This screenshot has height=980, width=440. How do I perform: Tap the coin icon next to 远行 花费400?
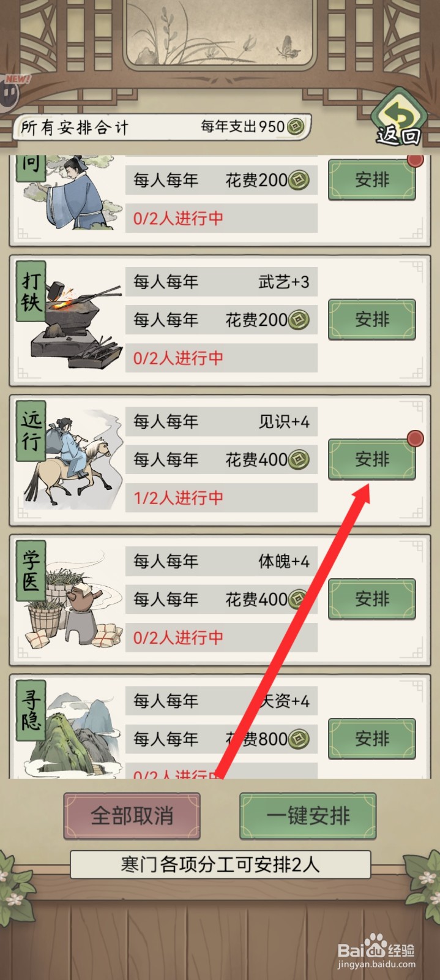pos(299,459)
